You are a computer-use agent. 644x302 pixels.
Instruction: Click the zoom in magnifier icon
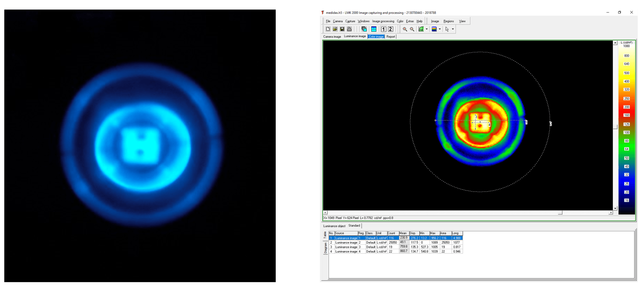(x=405, y=29)
